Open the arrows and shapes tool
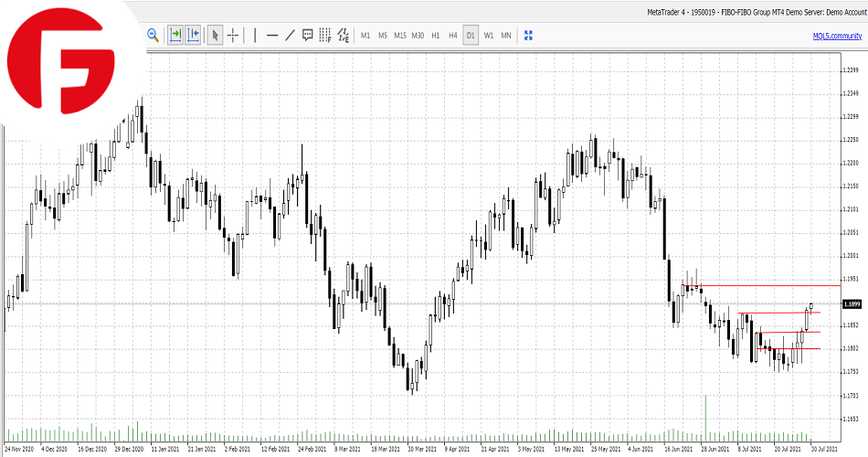868x457 pixels. pos(344,36)
